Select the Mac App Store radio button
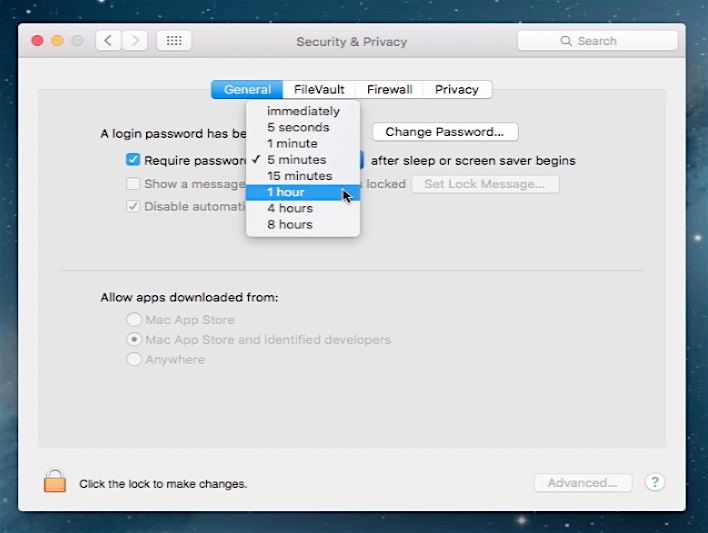The width and height of the screenshot is (708, 533). click(134, 320)
